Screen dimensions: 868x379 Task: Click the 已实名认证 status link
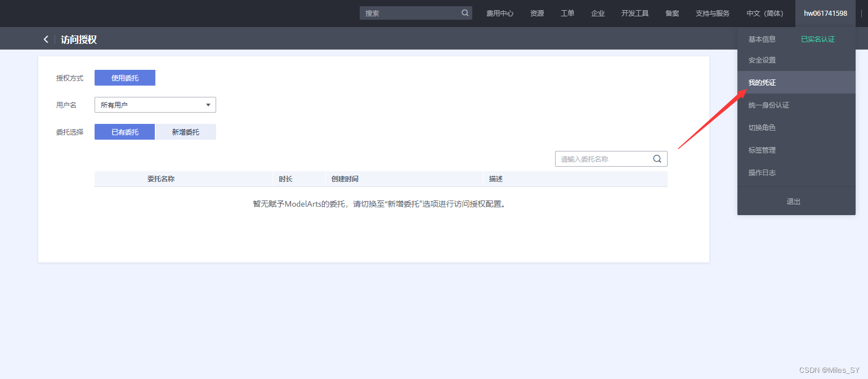point(818,39)
